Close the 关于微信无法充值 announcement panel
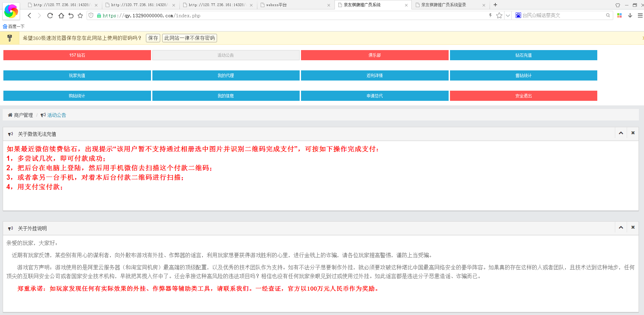This screenshot has height=315, width=644. [x=633, y=133]
